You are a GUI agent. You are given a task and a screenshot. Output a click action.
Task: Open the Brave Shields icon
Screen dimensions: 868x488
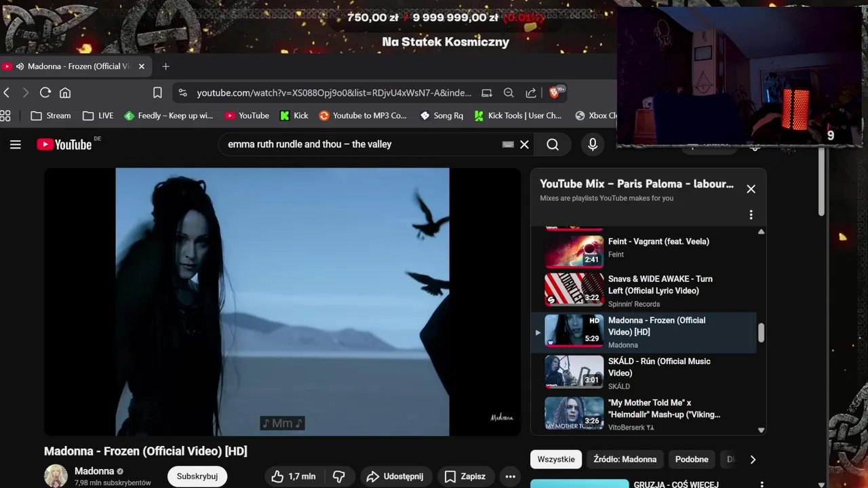coord(555,92)
